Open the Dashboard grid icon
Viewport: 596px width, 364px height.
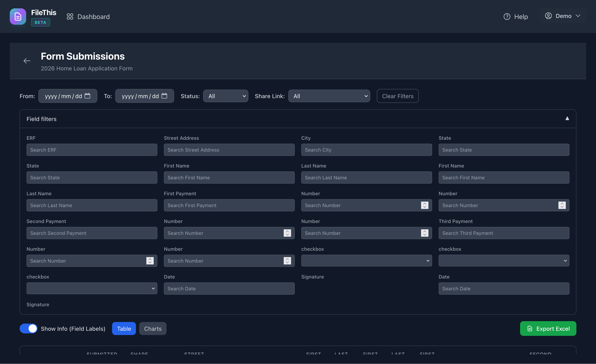(70, 17)
